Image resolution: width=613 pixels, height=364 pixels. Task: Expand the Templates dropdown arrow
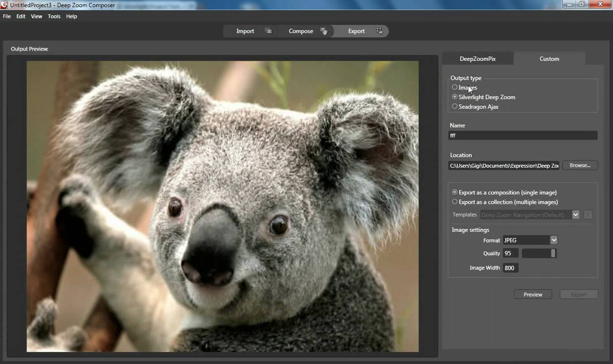coord(575,215)
